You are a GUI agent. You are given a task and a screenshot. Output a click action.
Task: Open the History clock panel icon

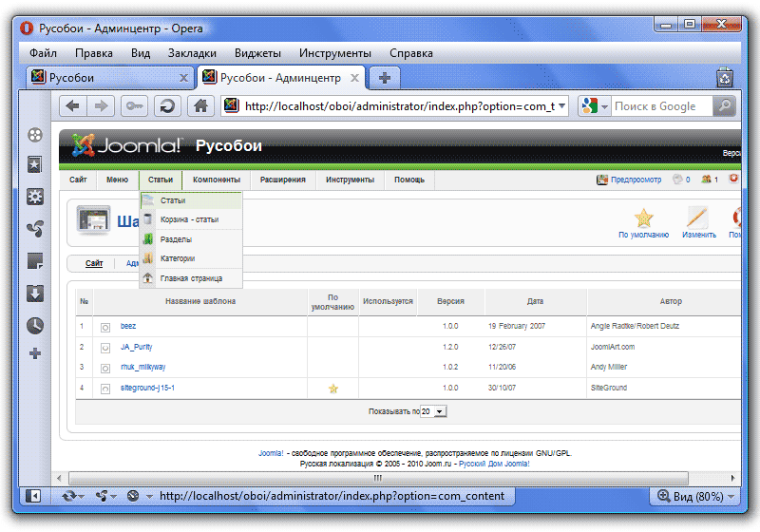pos(35,325)
